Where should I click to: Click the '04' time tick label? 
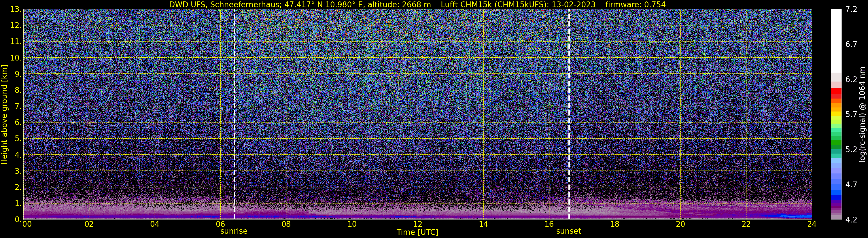[x=155, y=224]
